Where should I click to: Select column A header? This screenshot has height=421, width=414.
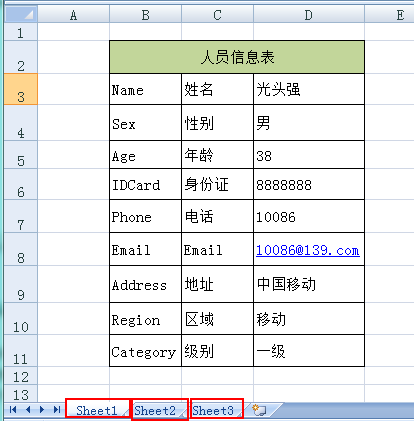pyautogui.click(x=74, y=15)
